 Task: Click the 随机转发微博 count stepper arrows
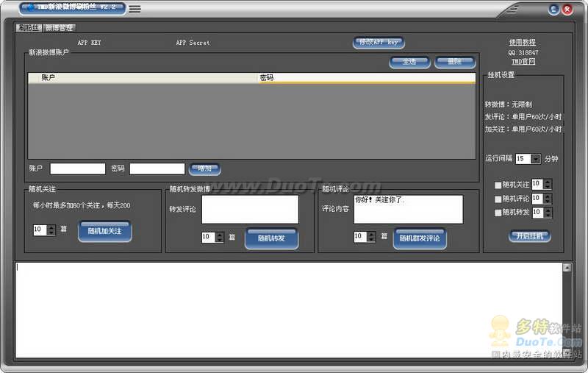coord(220,237)
